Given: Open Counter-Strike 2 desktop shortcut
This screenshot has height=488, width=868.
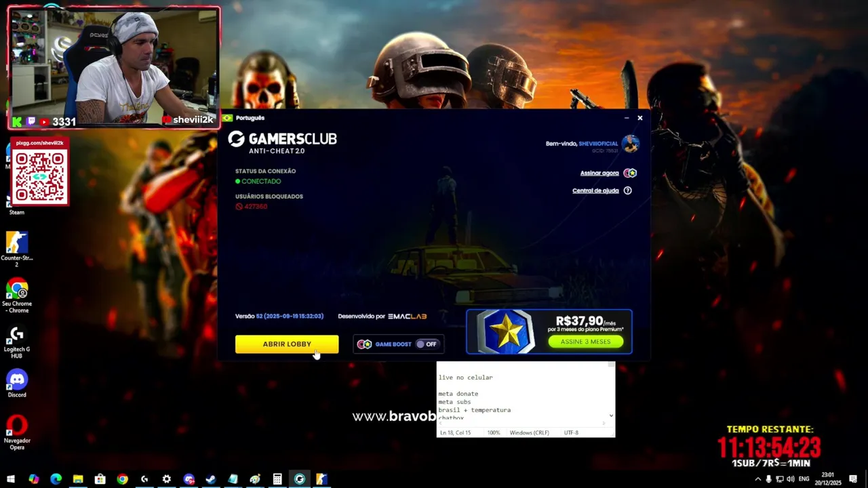Looking at the screenshot, I should (17, 249).
